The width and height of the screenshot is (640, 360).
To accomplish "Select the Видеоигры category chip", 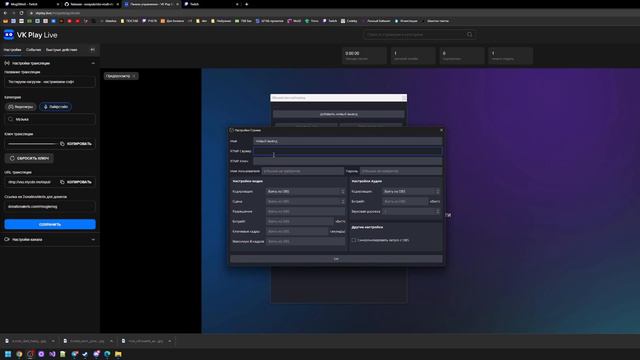I will pos(21,107).
